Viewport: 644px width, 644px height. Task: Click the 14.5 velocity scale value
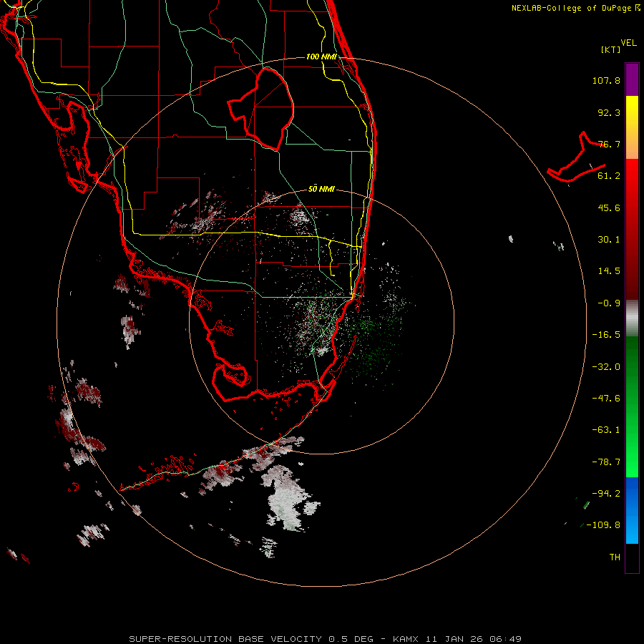[609, 271]
